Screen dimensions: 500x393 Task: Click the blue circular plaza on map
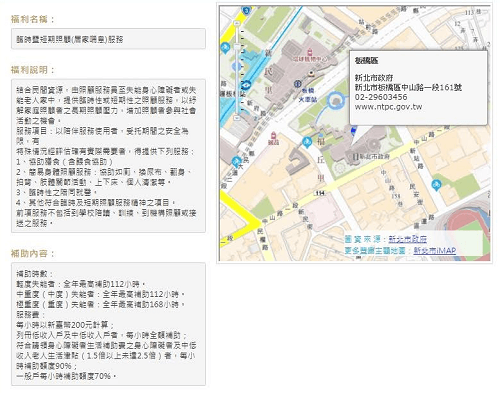tap(336, 101)
